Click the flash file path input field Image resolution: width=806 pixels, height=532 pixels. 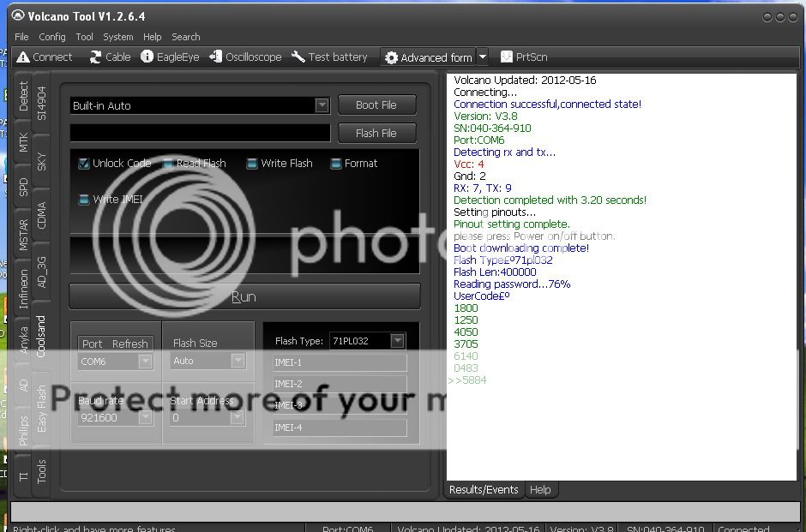[200, 133]
